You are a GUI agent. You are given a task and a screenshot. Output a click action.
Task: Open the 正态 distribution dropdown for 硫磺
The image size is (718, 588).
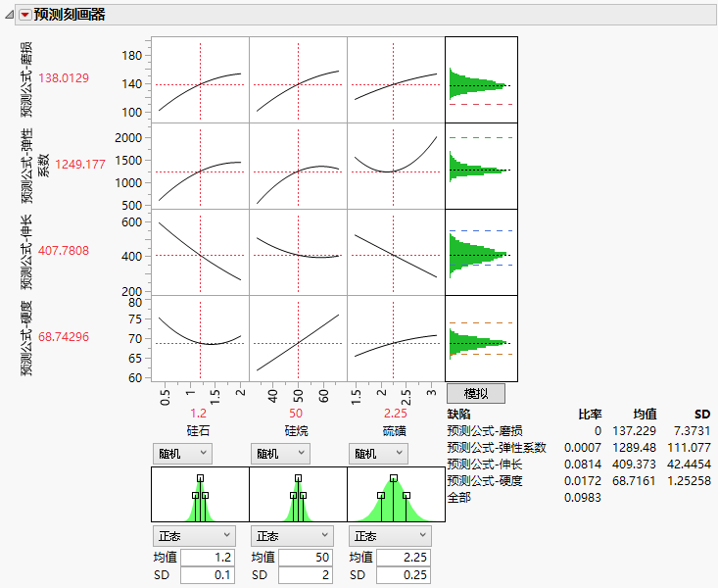390,536
